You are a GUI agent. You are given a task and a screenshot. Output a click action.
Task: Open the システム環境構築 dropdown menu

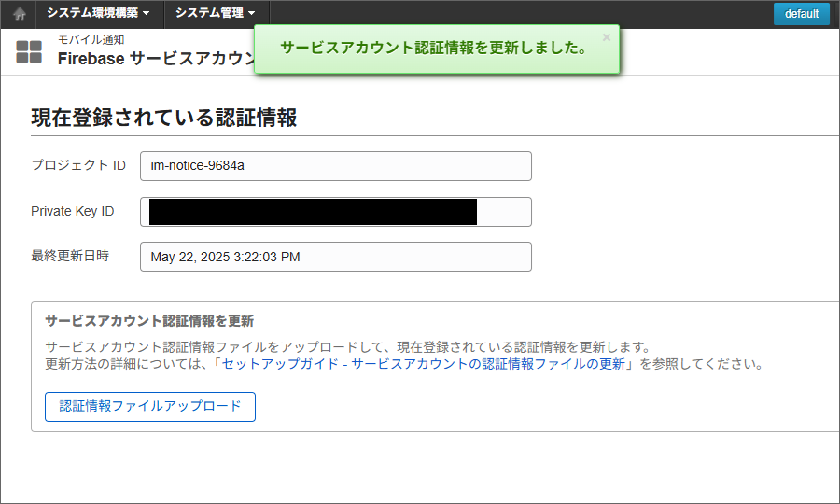pyautogui.click(x=98, y=14)
